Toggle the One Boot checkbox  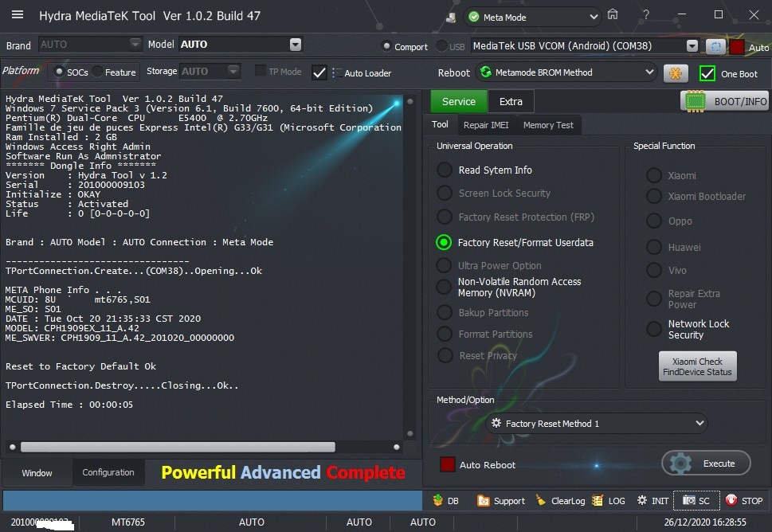coord(707,74)
